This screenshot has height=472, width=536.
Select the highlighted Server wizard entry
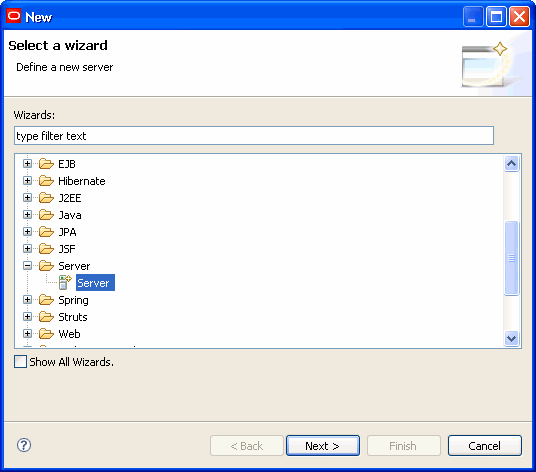(95, 283)
